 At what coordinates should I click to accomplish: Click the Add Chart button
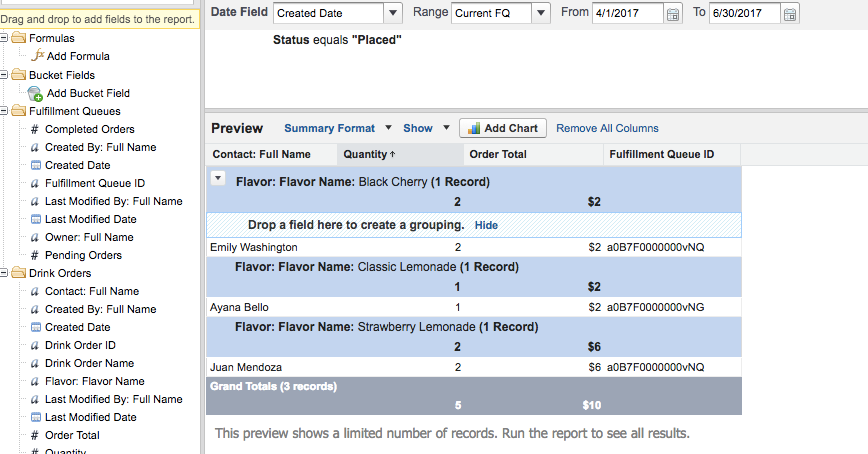point(503,128)
